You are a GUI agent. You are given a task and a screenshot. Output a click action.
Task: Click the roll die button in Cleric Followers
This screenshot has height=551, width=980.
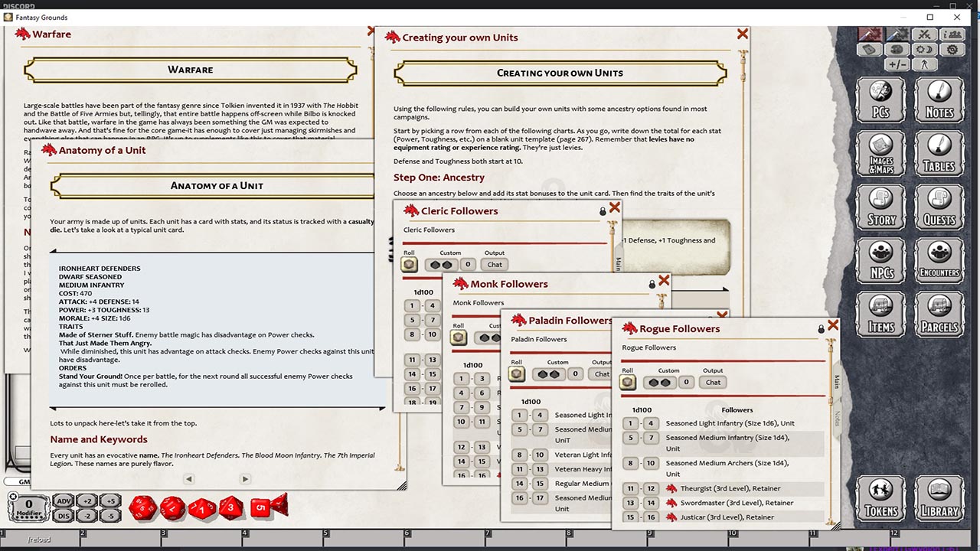click(x=409, y=264)
